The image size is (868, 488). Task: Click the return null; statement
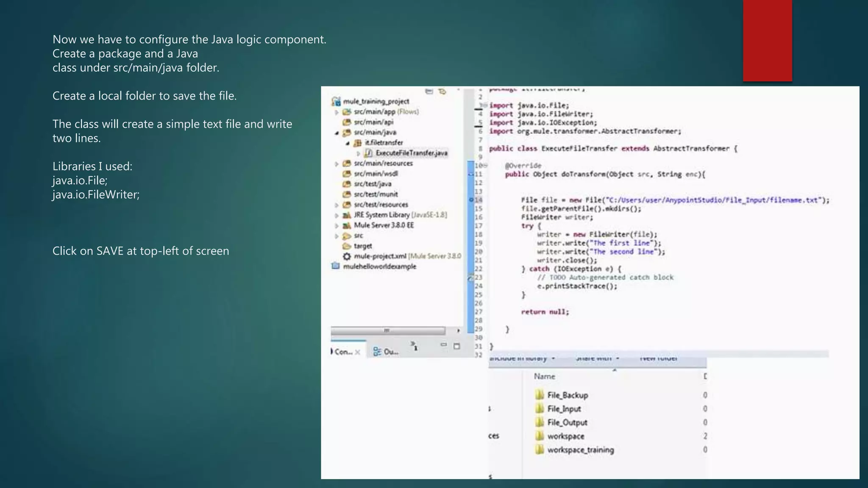click(545, 312)
